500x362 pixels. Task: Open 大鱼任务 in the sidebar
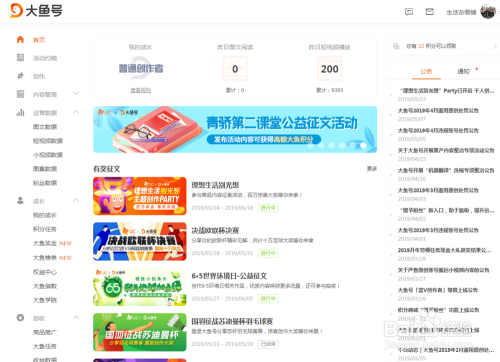[45, 346]
